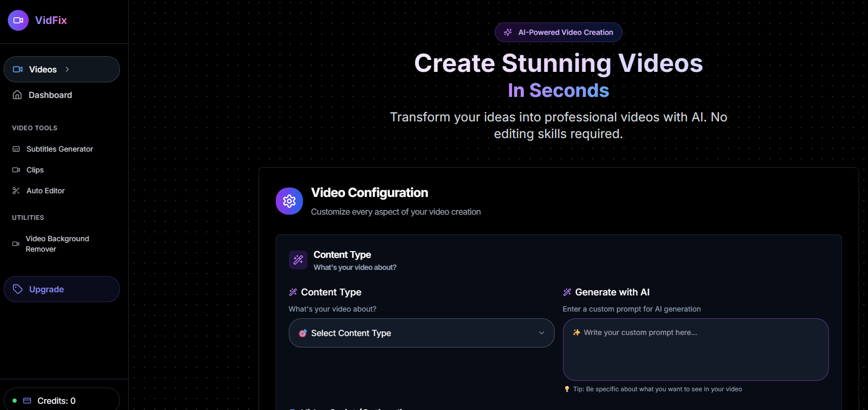
Task: Click the VidFix brand name link
Action: (x=51, y=20)
